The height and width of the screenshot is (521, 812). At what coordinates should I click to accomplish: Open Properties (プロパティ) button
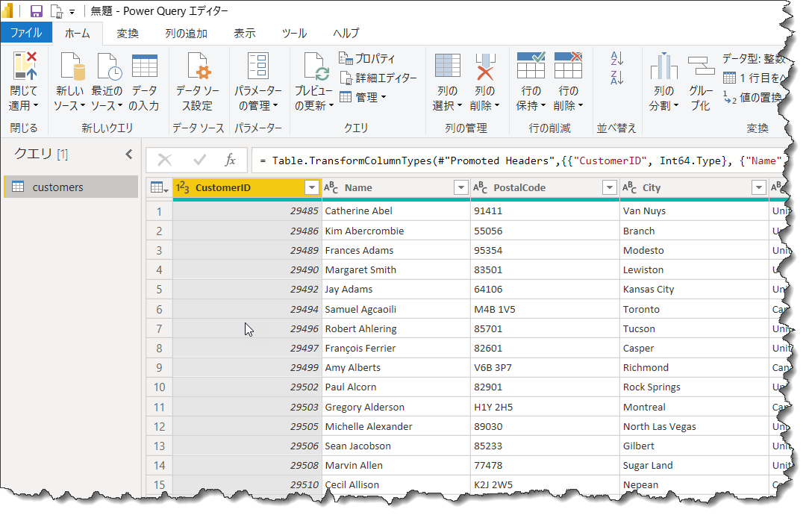click(x=367, y=58)
